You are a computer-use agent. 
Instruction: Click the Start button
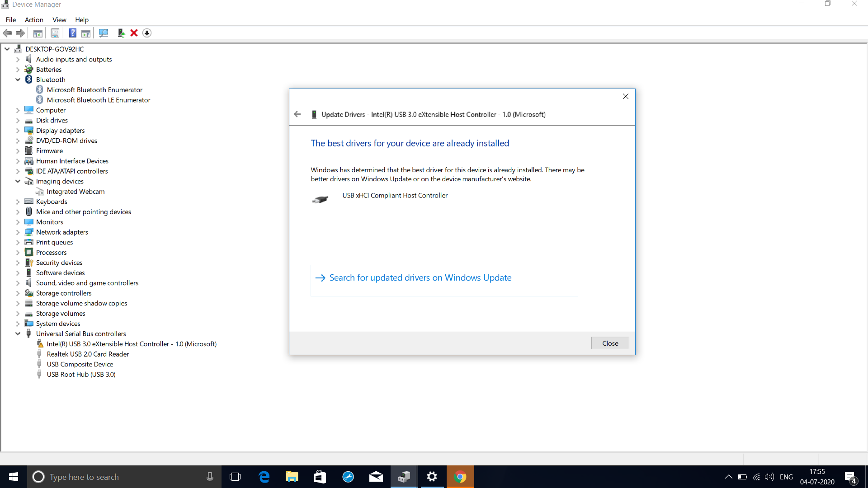[14, 477]
